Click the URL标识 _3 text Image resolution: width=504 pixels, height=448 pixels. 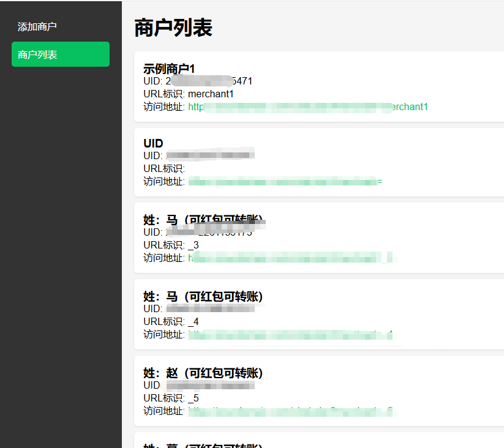(x=171, y=245)
